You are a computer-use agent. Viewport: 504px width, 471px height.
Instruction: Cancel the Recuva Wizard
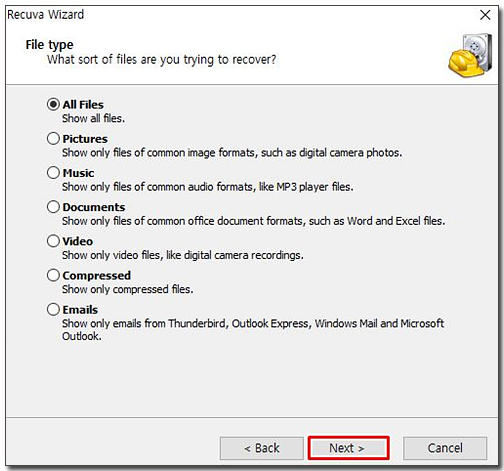point(445,448)
